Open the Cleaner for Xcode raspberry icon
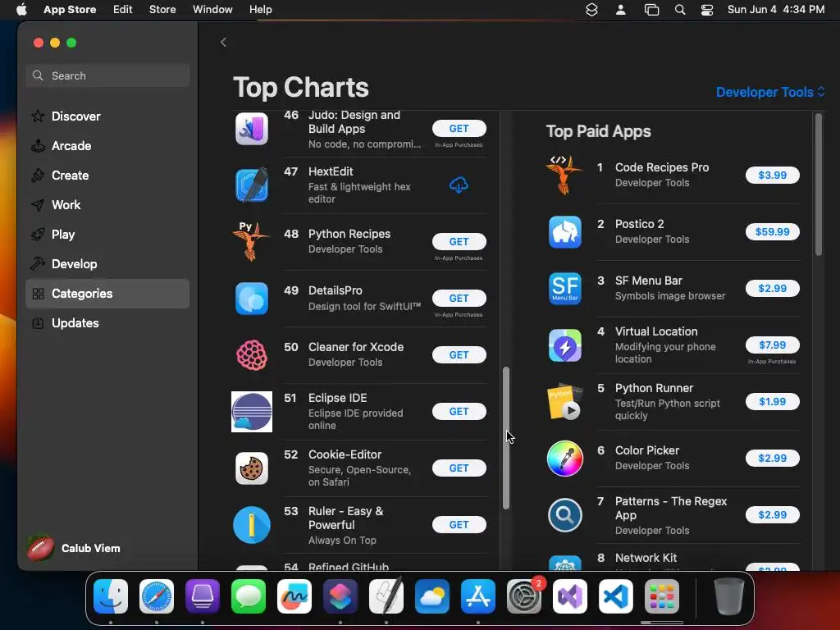This screenshot has height=630, width=840. 252,354
